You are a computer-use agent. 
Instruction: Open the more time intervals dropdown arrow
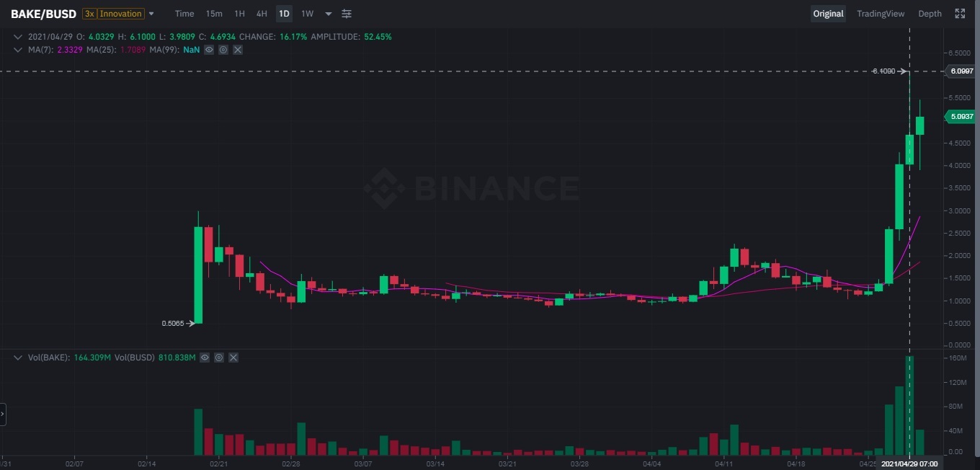(329, 14)
